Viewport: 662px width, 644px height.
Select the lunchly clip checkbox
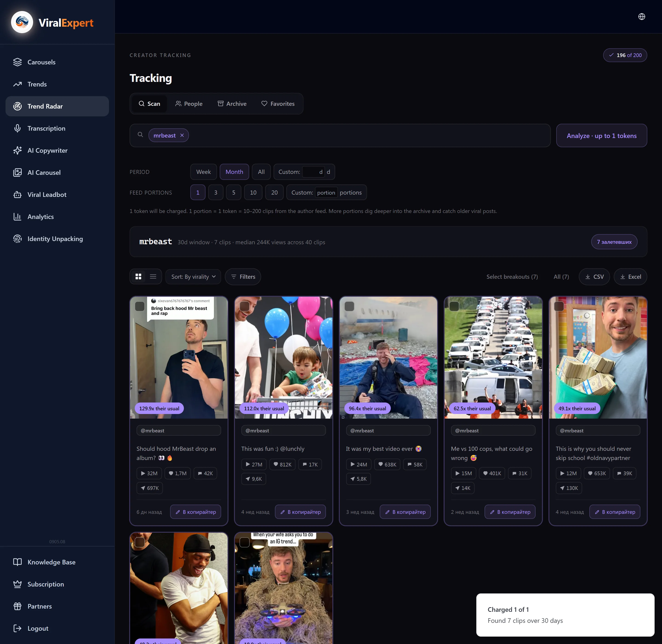[244, 306]
